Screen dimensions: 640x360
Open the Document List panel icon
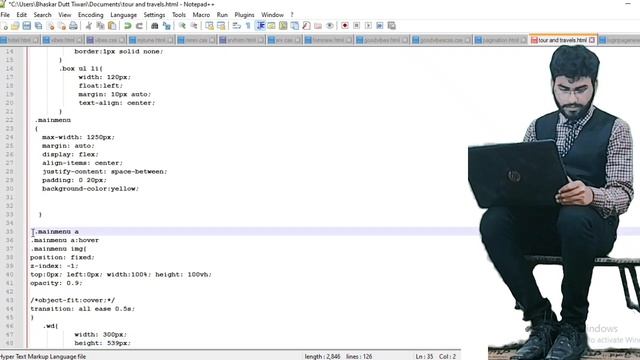tap(294, 26)
